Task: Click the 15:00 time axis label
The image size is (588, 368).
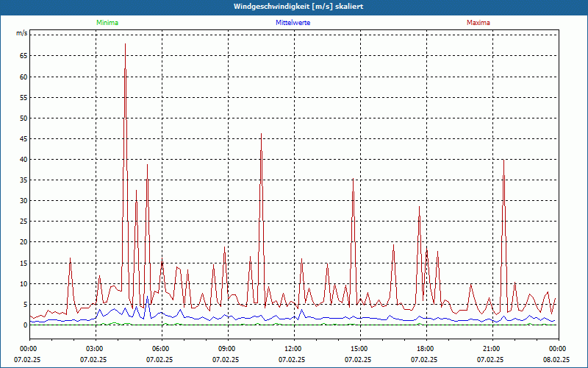Action: [x=359, y=348]
